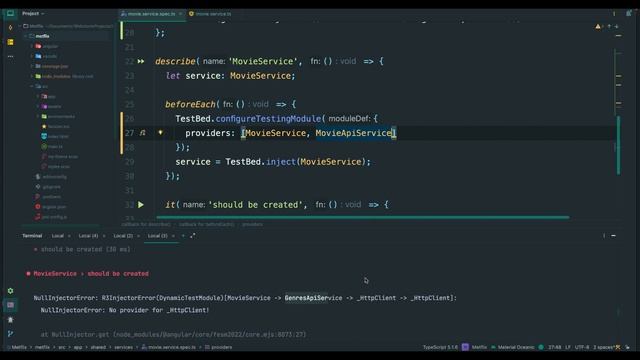Select the Local (3) terminal tab
Screen dimensions: 640x360
[x=158, y=236]
